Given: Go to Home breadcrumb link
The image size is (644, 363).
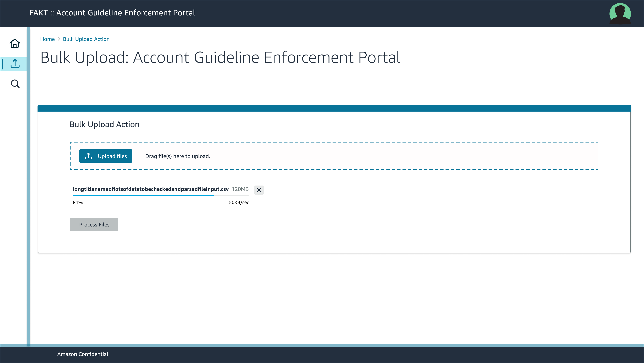Looking at the screenshot, I should pyautogui.click(x=48, y=39).
